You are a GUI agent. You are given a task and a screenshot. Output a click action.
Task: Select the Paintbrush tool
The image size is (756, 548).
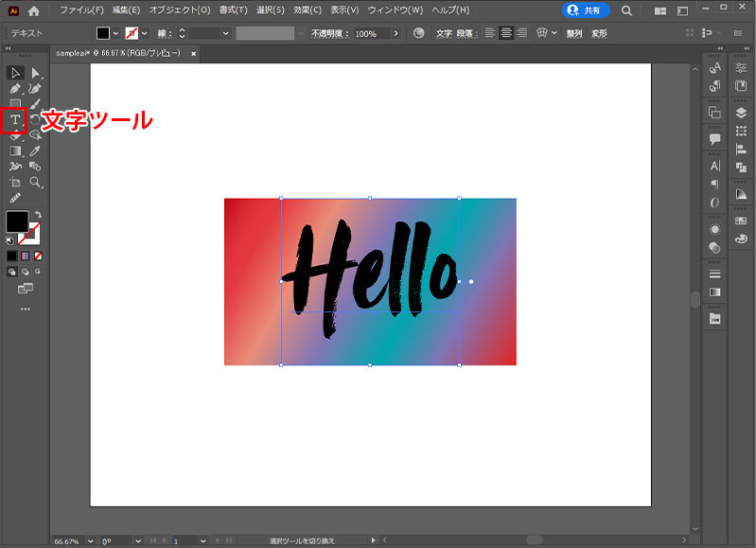tap(35, 104)
